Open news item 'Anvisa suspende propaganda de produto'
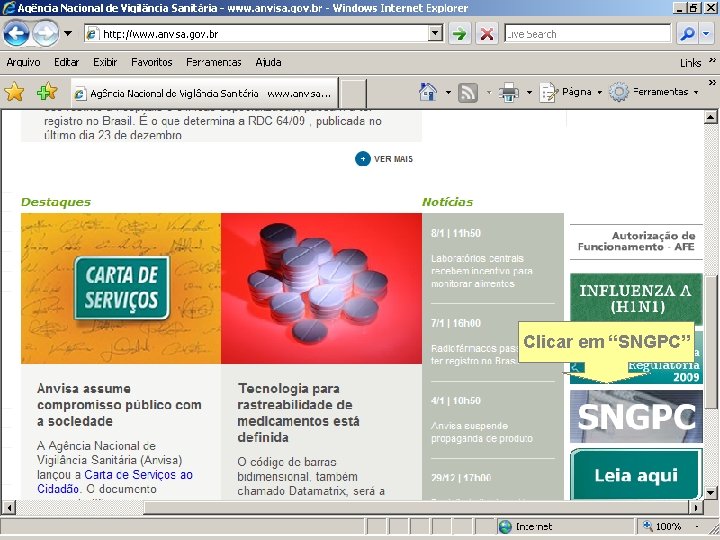The height and width of the screenshot is (540, 720). tap(482, 432)
